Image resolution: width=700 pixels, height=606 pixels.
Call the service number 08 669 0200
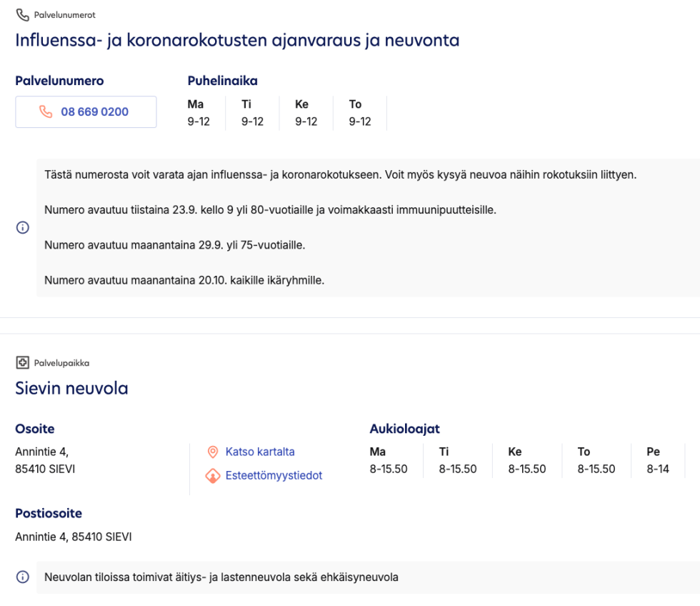click(x=94, y=112)
